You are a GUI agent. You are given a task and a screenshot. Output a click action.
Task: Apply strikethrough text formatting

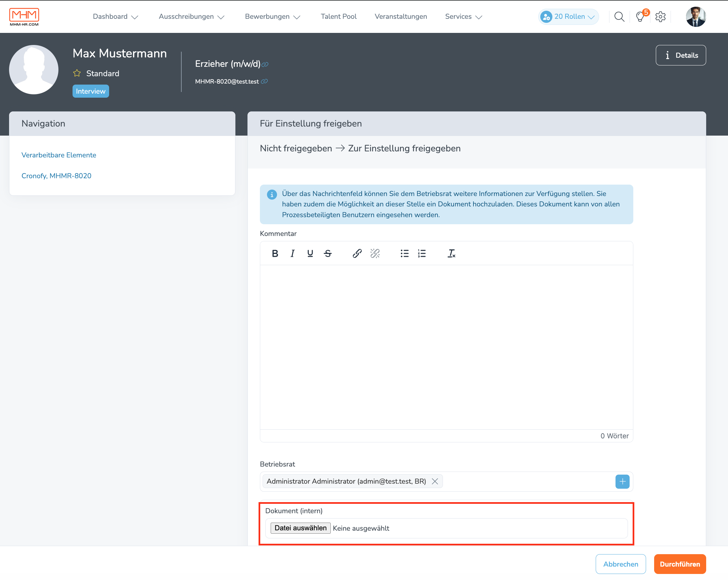point(327,253)
